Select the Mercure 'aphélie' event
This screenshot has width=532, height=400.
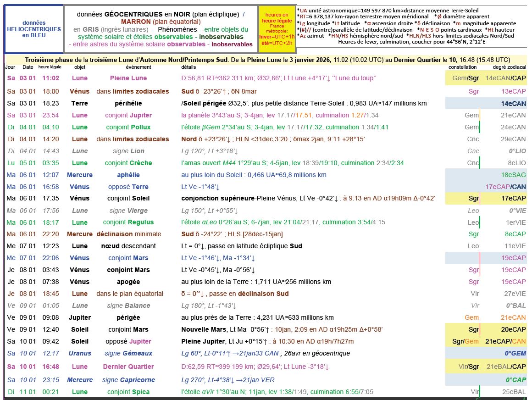(128, 175)
